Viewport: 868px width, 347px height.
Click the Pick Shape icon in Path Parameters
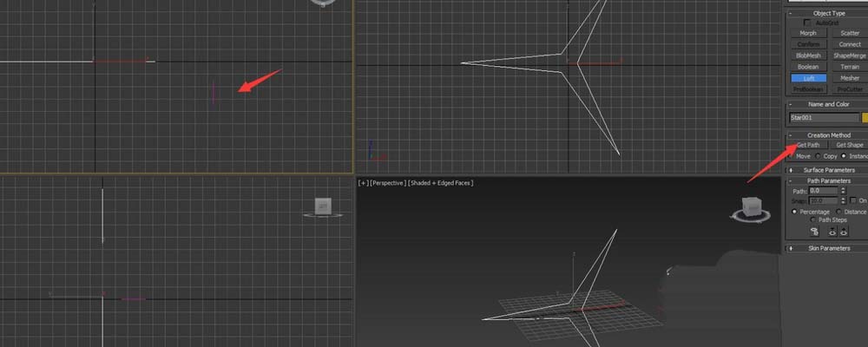click(x=814, y=232)
